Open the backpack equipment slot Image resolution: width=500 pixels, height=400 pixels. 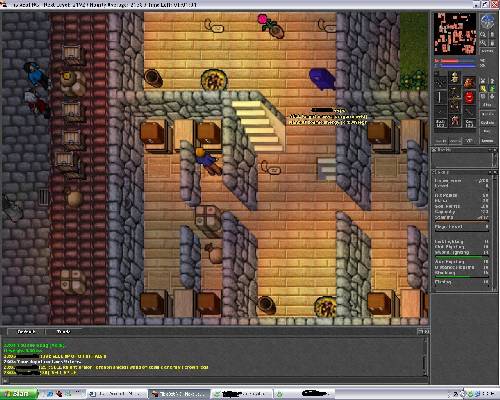(469, 83)
